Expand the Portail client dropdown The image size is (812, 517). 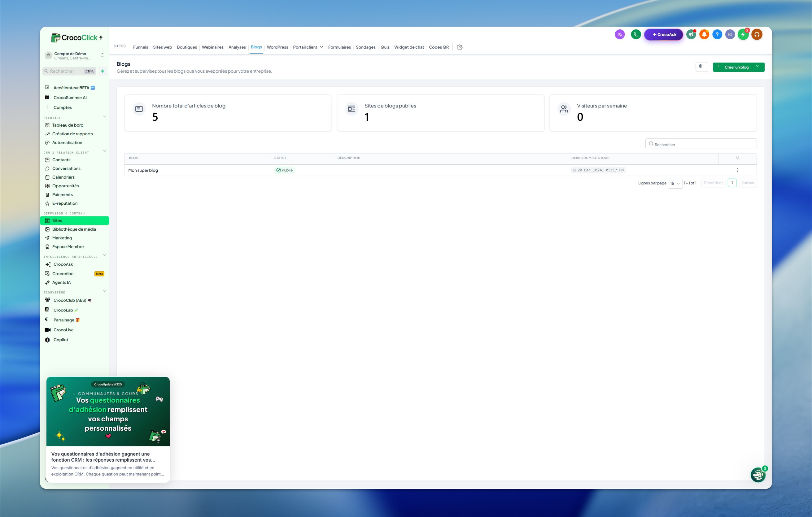pos(308,47)
